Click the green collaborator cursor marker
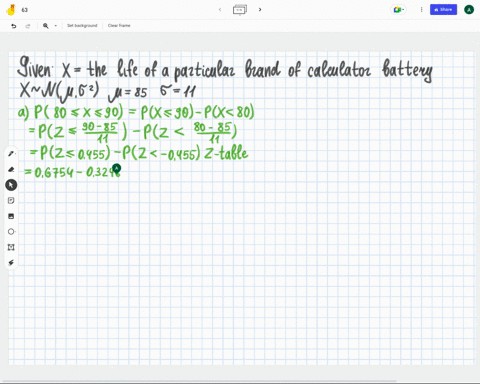The width and height of the screenshot is (480, 384). click(x=116, y=169)
